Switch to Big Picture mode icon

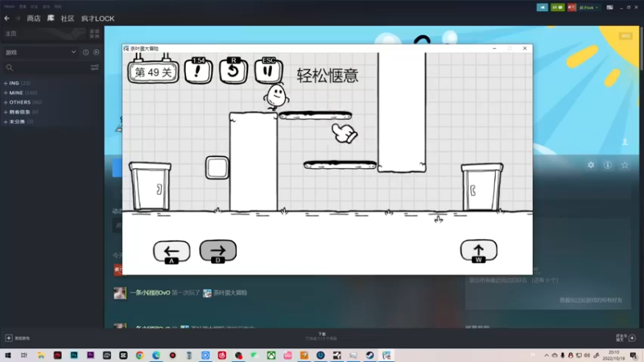pyautogui.click(x=610, y=7)
